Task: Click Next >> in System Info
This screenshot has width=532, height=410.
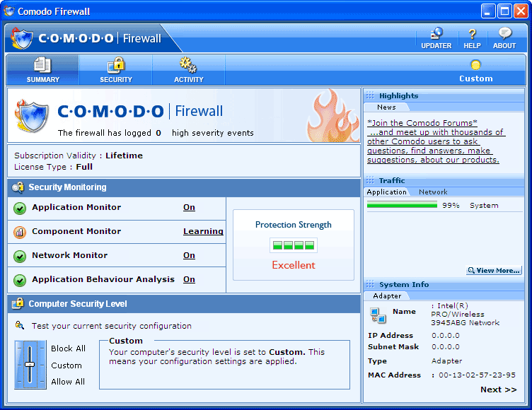Action: tap(499, 389)
